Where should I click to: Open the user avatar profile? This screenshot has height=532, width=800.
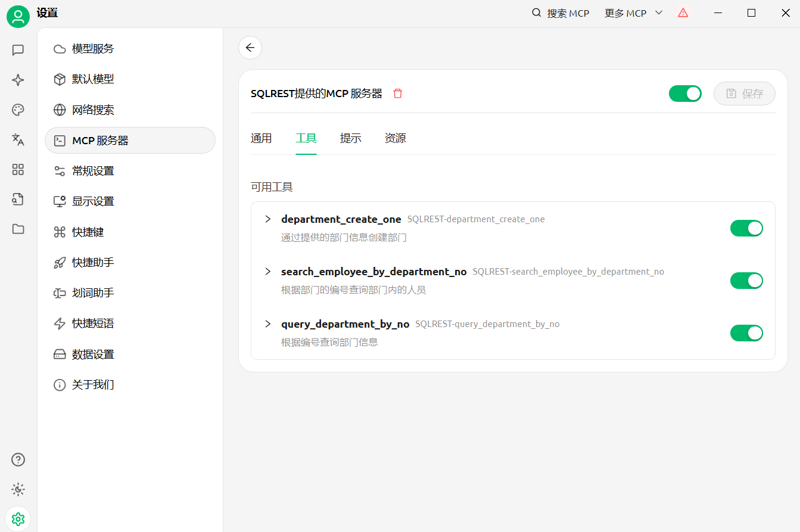[x=18, y=16]
